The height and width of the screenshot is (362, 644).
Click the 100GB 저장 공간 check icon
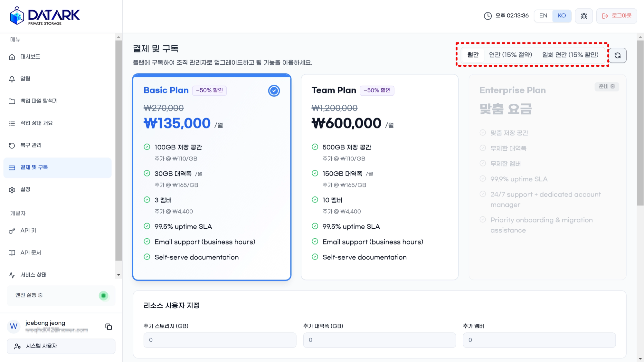click(x=147, y=147)
